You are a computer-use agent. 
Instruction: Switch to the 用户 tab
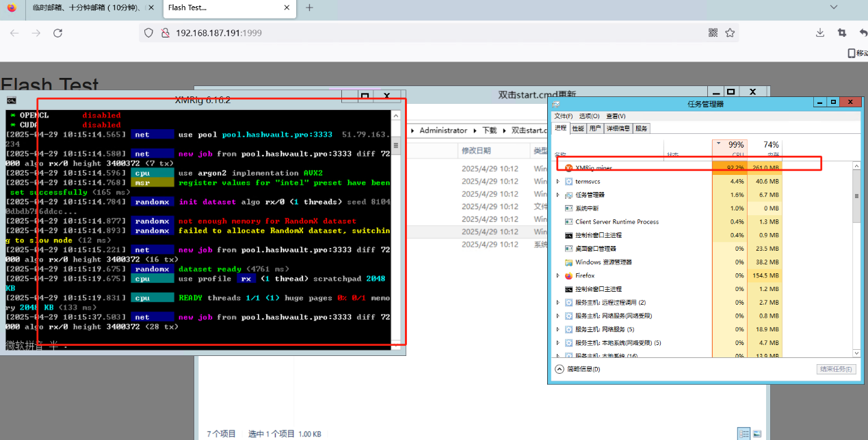click(595, 128)
